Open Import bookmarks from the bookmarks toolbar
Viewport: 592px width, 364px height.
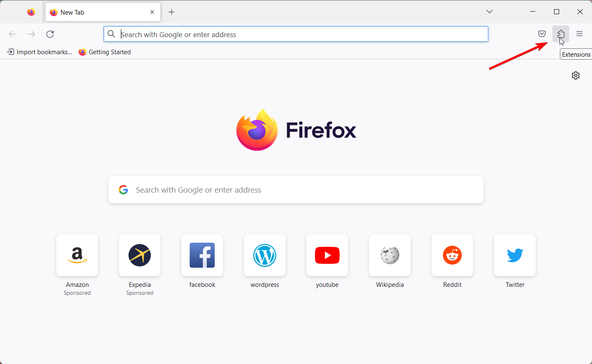coord(39,52)
